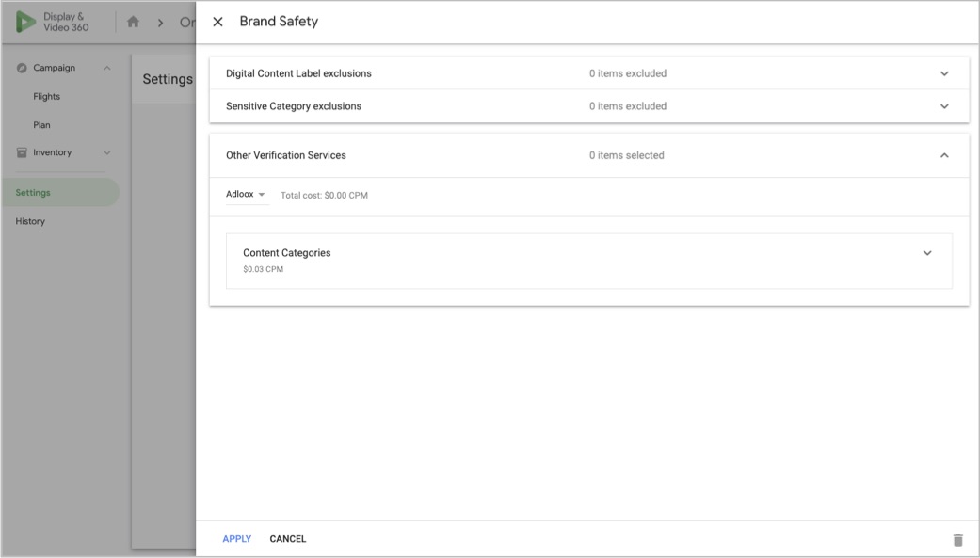Collapse the Campaign menu chevron
The height and width of the screenshot is (558, 980).
pyautogui.click(x=106, y=69)
